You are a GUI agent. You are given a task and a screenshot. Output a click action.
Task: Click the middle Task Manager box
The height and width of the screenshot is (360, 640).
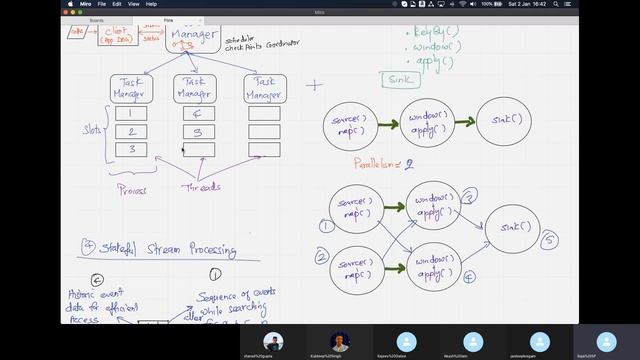[195, 89]
